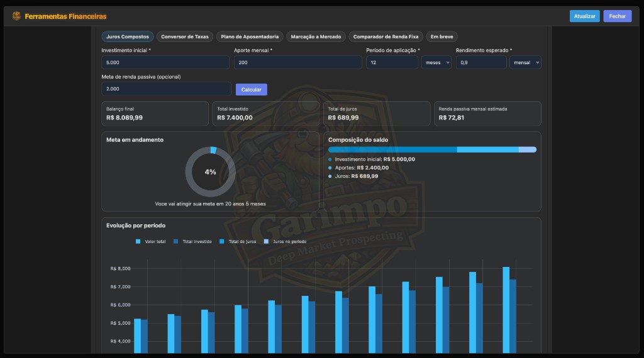Screen dimensions: 644x358
Task: Click the Meta de renda passiva field
Action: tap(166, 89)
